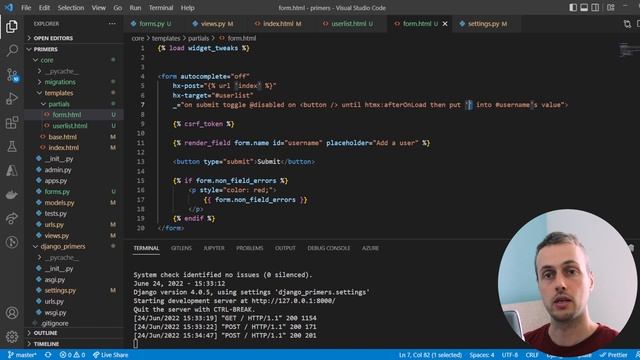Open models.py in the explorer tree
640x360 pixels.
click(73, 202)
